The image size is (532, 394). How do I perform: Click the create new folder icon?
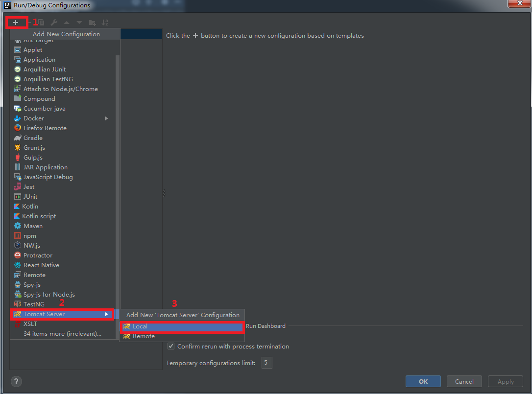(x=92, y=23)
